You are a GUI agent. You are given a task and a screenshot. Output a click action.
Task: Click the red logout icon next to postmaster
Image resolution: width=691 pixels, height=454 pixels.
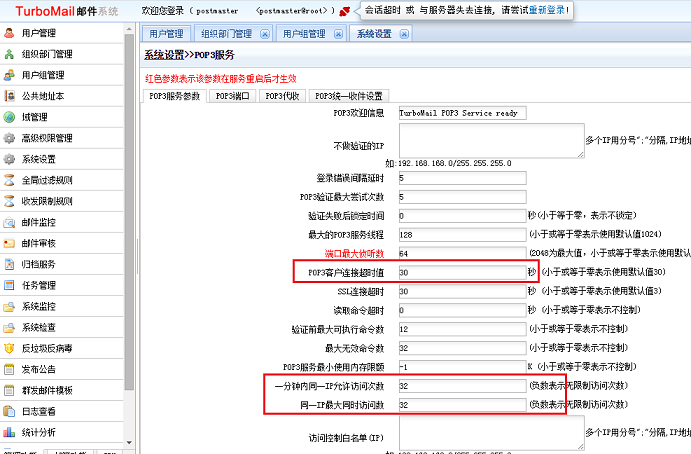345,11
